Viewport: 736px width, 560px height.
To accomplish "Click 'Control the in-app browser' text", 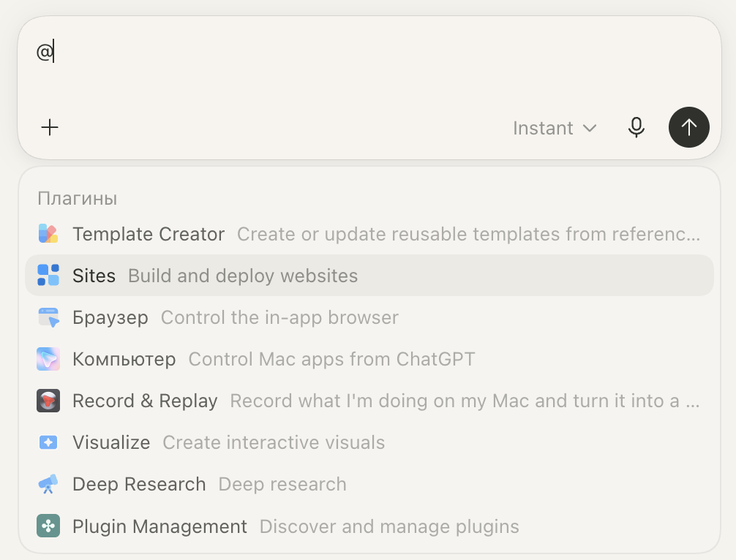I will [x=279, y=317].
